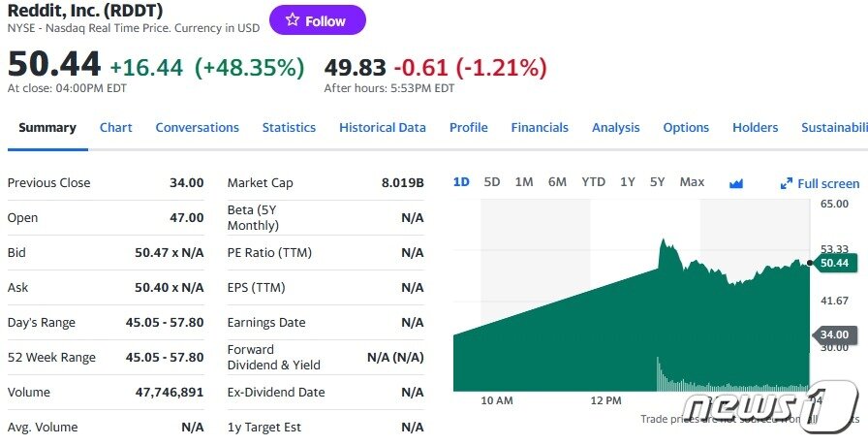Click the Full screen expand icon
Screen dimensions: 868x445
coord(787,183)
